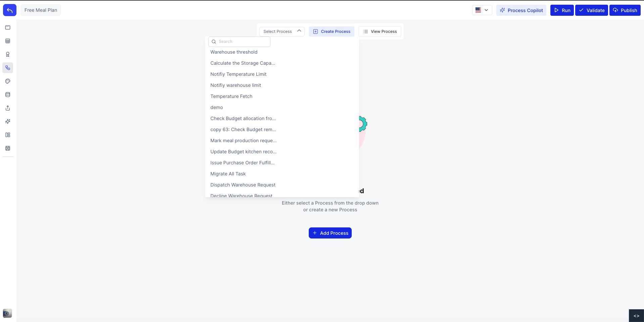The image size is (644, 322).
Task: Open the pages panel icon in sidebar
Action: click(x=7, y=28)
